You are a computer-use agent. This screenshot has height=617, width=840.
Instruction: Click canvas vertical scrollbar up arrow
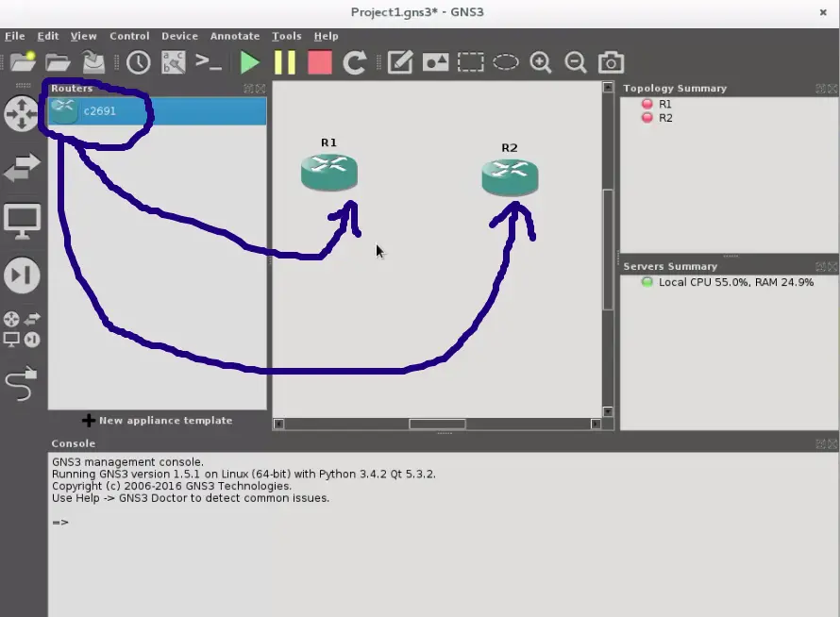[608, 88]
